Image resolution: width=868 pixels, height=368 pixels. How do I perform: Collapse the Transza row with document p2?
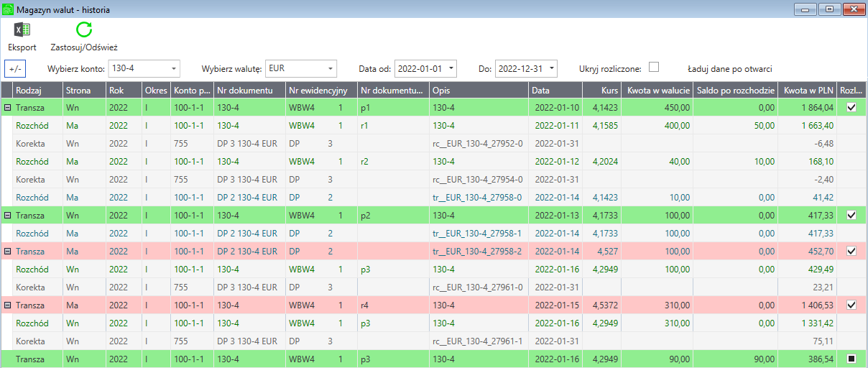click(7, 215)
